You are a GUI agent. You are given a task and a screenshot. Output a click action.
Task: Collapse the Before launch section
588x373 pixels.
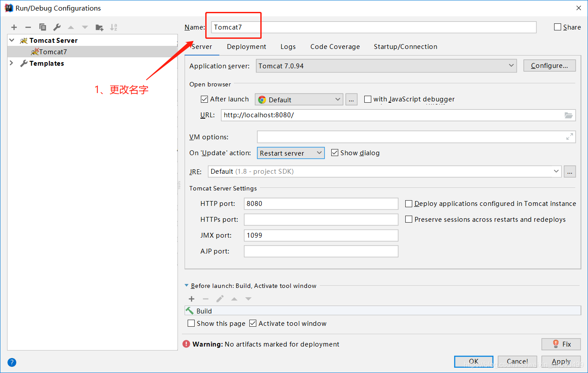(187, 286)
